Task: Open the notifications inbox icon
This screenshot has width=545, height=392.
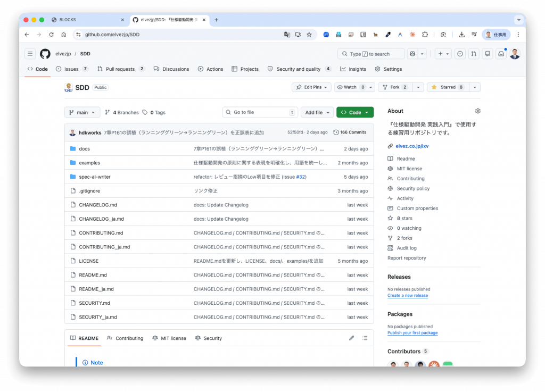Action: click(501, 54)
